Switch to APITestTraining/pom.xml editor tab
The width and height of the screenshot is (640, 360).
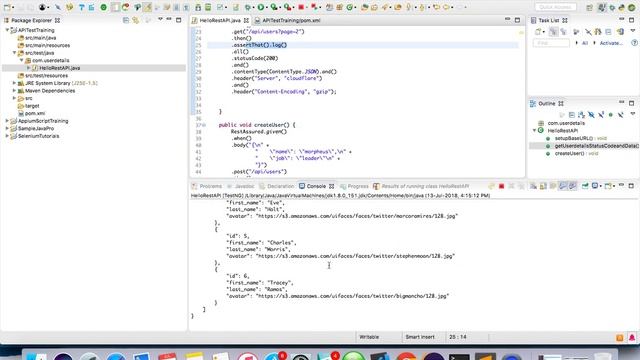(291, 20)
